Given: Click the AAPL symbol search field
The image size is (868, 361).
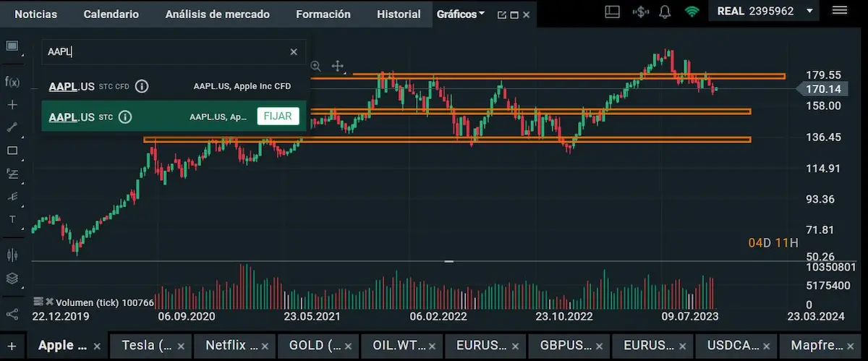Looking at the screenshot, I should coord(165,52).
